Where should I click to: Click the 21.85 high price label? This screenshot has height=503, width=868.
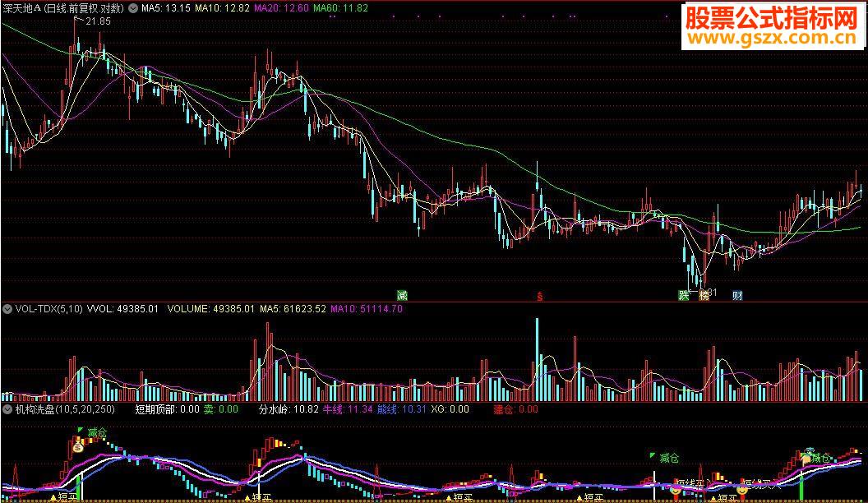(x=98, y=21)
